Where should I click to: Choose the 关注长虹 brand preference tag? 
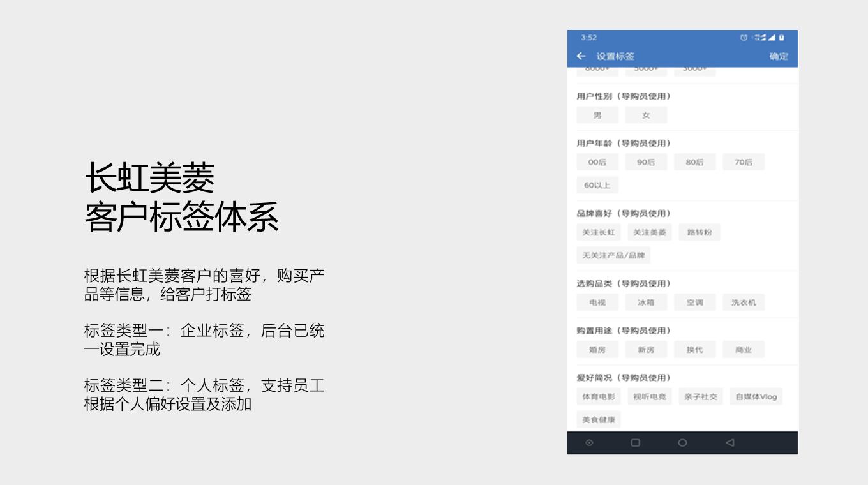point(599,232)
